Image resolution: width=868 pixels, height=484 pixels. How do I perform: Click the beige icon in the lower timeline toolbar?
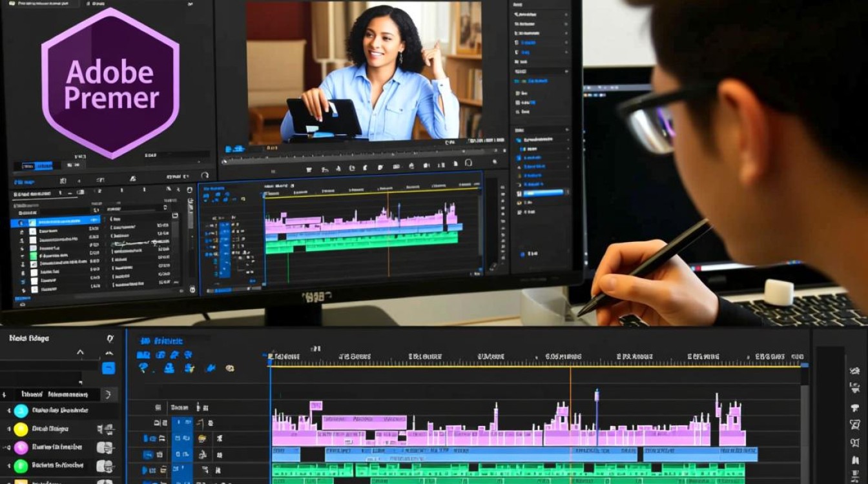[229, 368]
